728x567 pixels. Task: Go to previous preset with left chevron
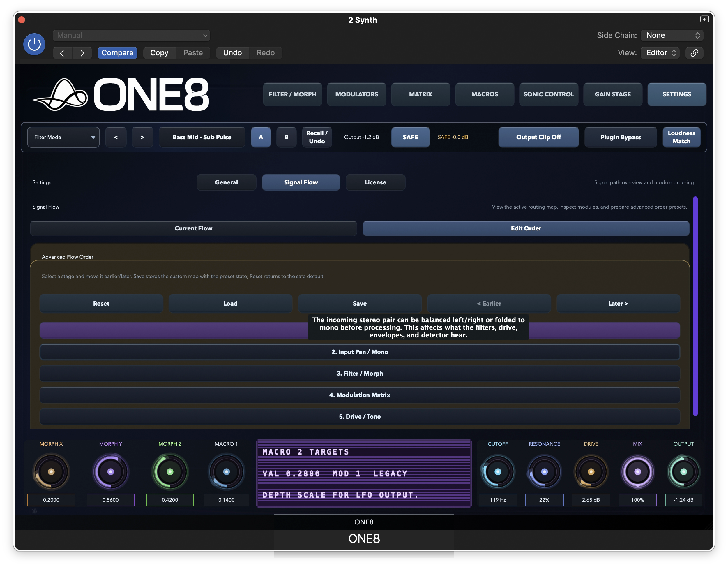(x=62, y=53)
